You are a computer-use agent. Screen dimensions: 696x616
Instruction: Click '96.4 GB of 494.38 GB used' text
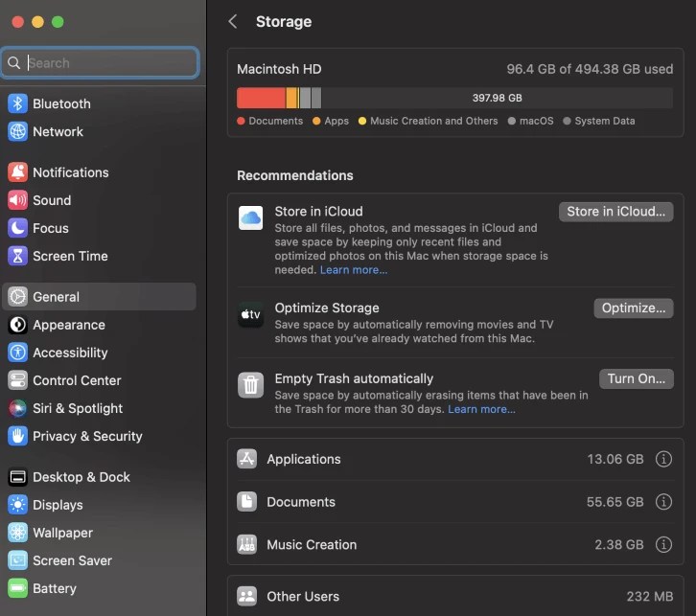point(590,69)
